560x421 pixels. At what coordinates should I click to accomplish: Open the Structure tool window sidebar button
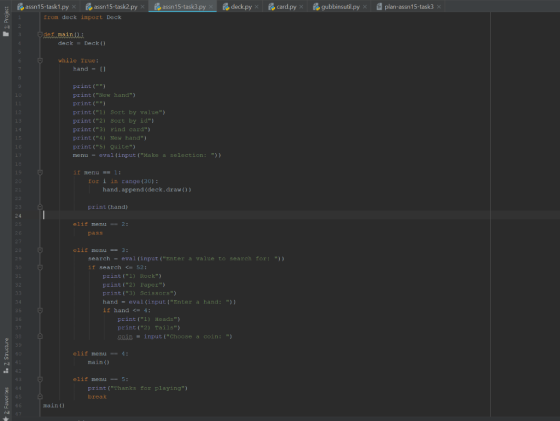point(6,356)
